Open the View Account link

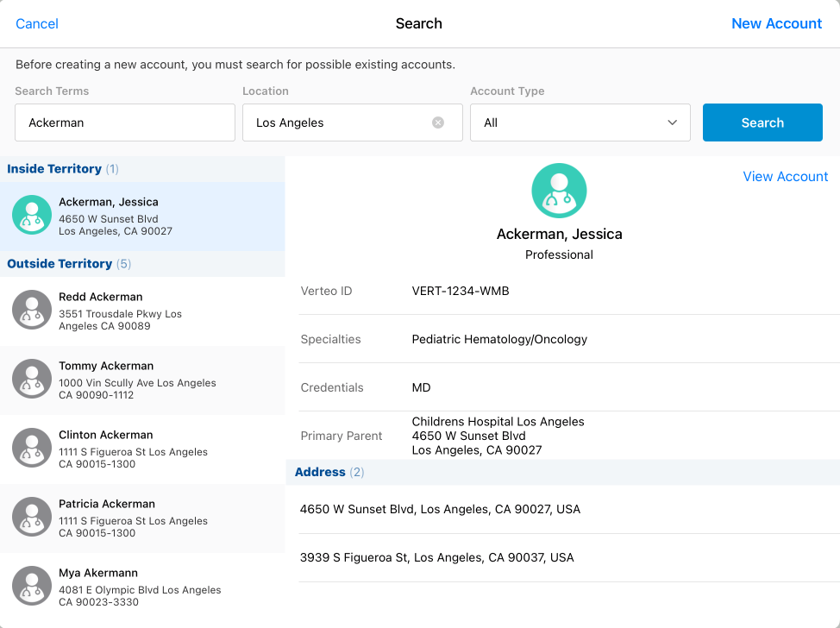tap(785, 176)
